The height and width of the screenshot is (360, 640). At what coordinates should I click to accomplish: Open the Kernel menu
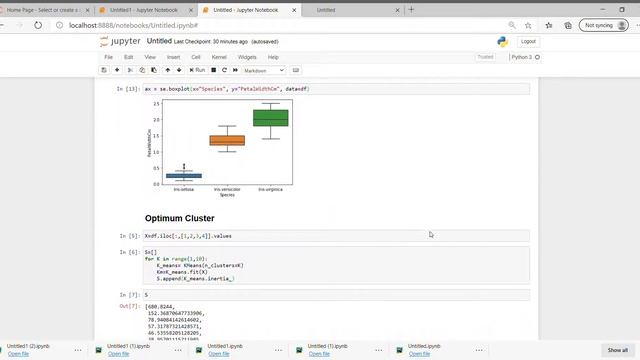219,57
